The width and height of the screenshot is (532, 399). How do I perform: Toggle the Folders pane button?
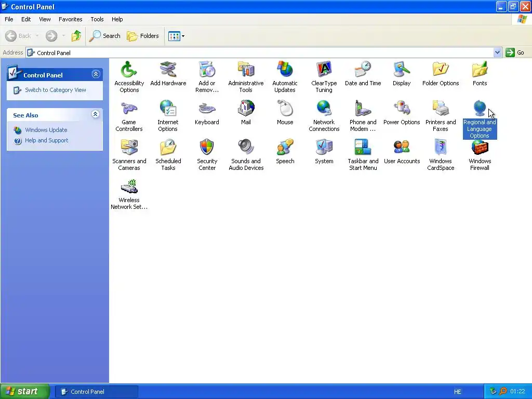[x=142, y=36]
